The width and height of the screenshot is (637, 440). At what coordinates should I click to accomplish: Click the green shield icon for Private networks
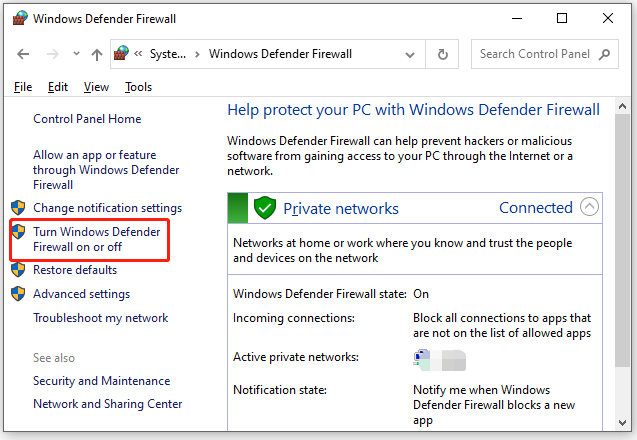[264, 208]
